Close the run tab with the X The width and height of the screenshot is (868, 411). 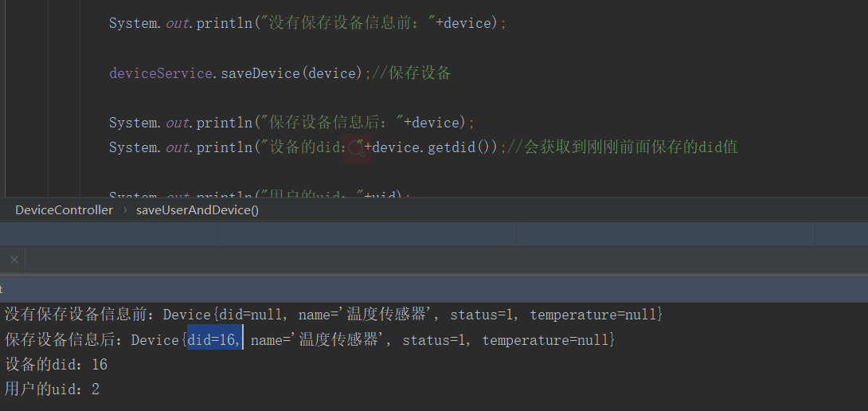click(x=14, y=260)
